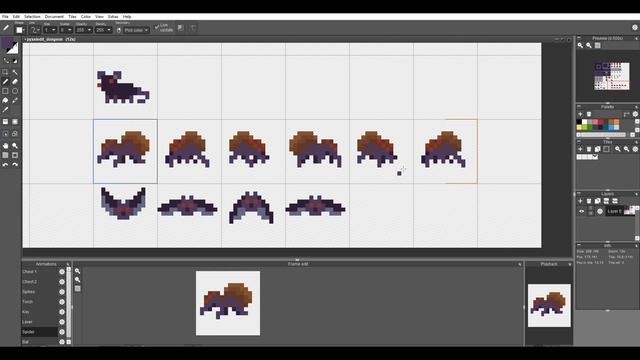Zoom out the Preview panel
Viewport: 640px width, 360px height.
click(589, 45)
